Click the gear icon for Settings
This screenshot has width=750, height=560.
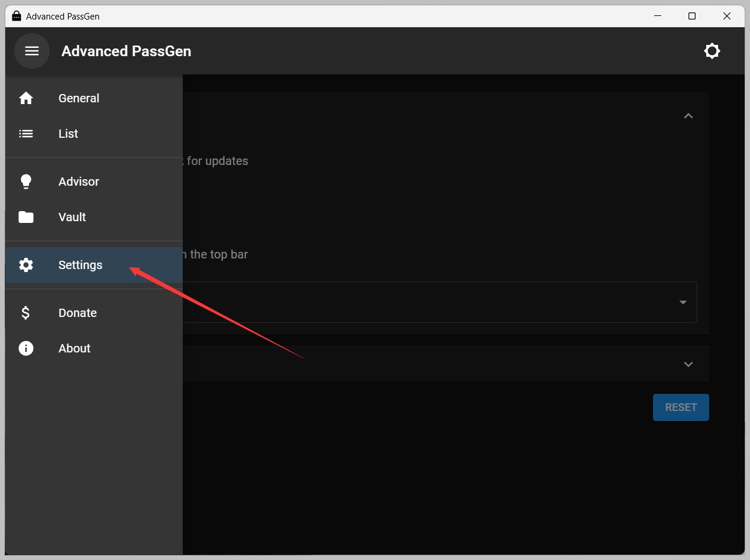click(26, 265)
